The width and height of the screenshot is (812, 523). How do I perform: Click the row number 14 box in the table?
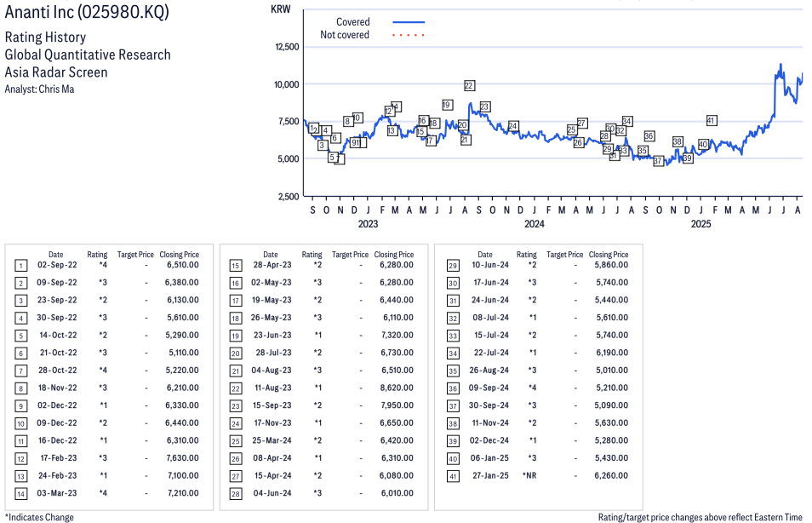coord(20,493)
